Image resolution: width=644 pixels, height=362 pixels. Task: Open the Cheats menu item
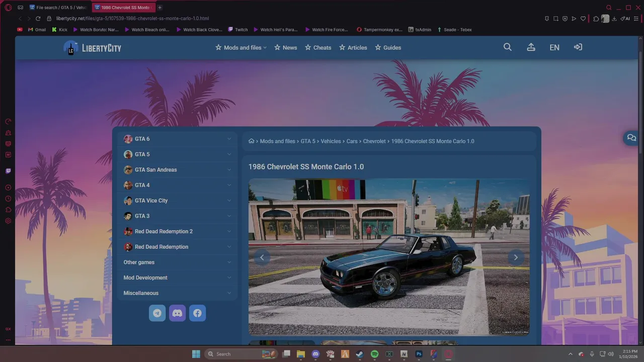(x=318, y=48)
